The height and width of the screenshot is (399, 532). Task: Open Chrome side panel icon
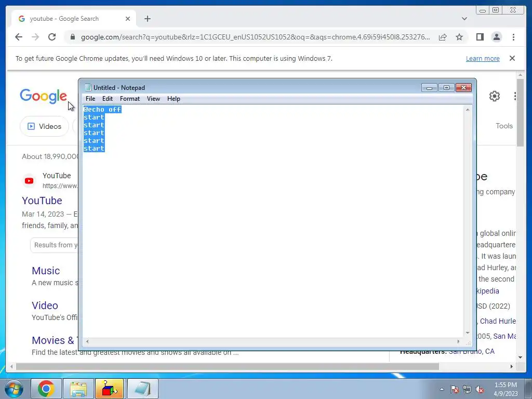pos(480,37)
